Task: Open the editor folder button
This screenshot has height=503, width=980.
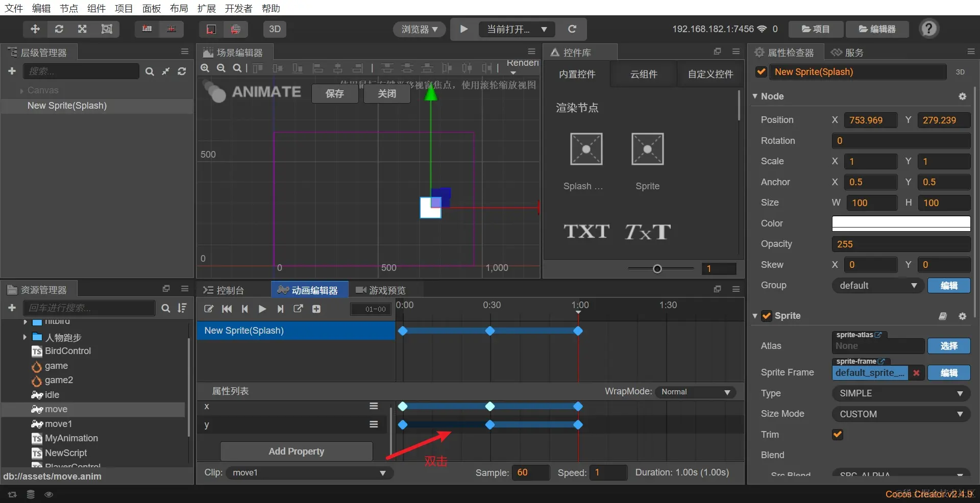Action: 877,29
